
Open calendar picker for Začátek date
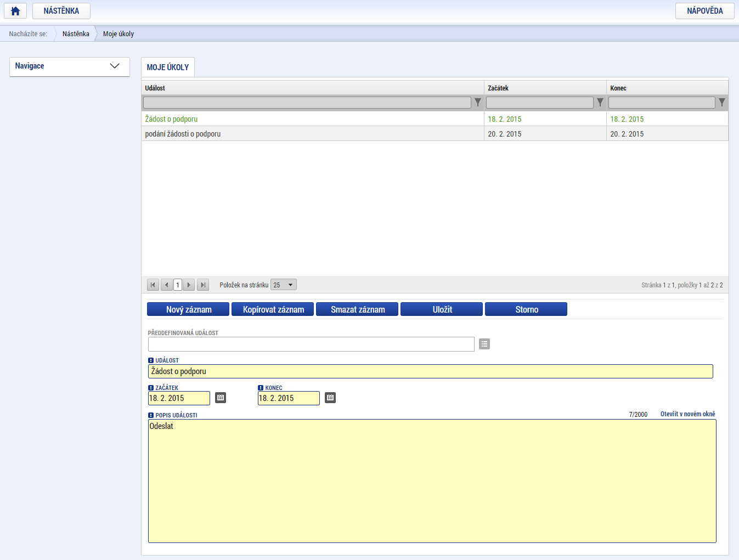pyautogui.click(x=221, y=398)
